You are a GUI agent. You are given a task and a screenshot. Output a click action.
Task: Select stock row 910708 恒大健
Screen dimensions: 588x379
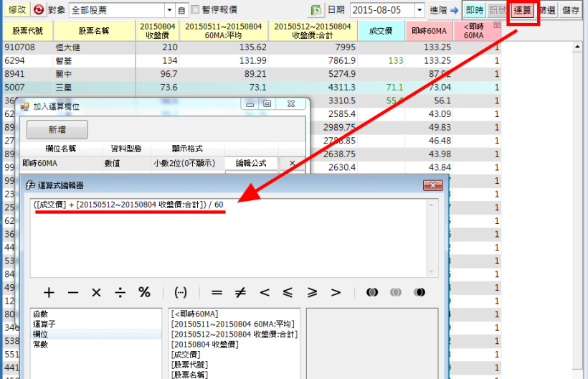[252, 47]
